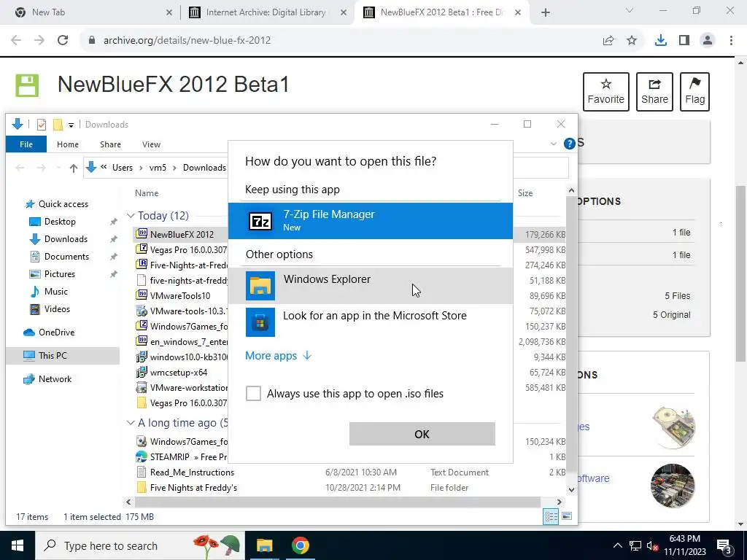Enable Always use this app checkbox
The width and height of the screenshot is (747, 560).
pos(253,393)
